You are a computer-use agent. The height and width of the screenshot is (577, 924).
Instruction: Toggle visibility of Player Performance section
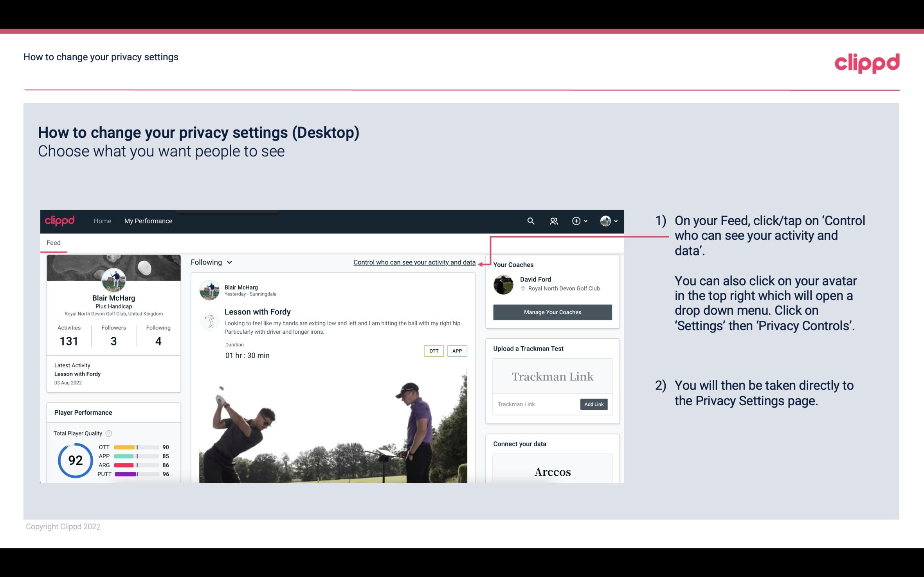83,412
